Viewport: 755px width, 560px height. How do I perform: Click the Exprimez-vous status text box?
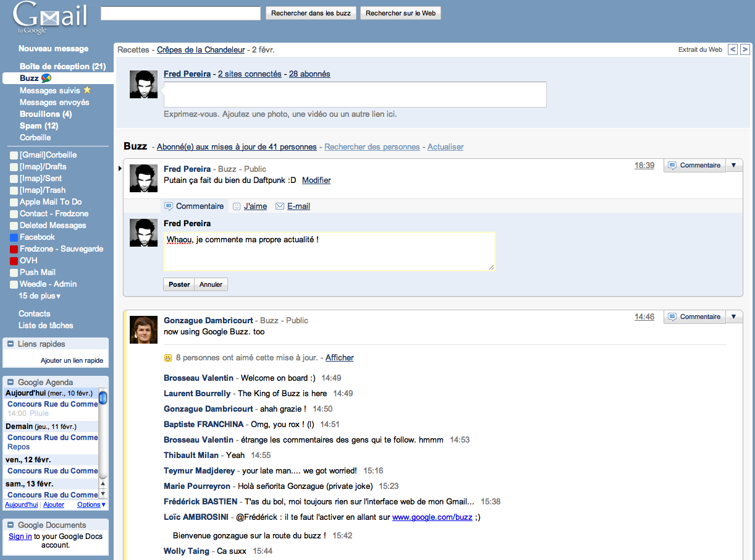tap(355, 95)
